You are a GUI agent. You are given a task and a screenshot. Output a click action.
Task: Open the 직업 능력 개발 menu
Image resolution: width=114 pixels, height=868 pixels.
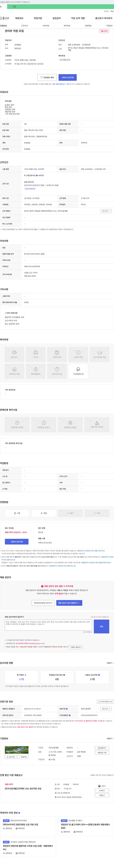pyautogui.click(x=78, y=18)
